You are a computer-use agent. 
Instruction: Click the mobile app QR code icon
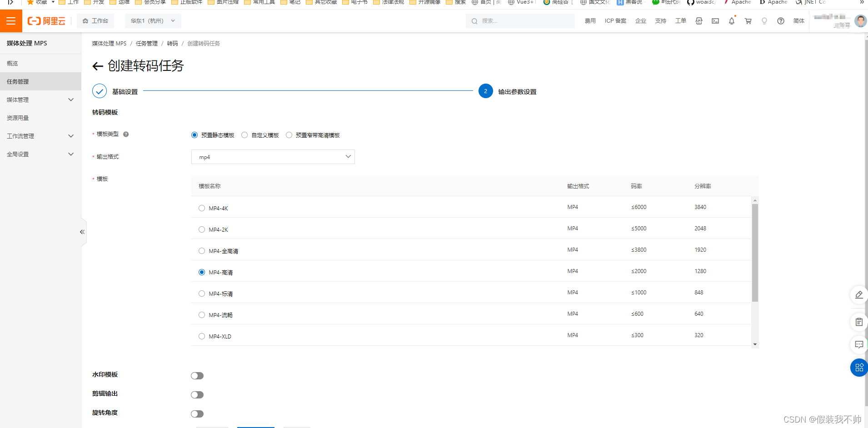(699, 21)
